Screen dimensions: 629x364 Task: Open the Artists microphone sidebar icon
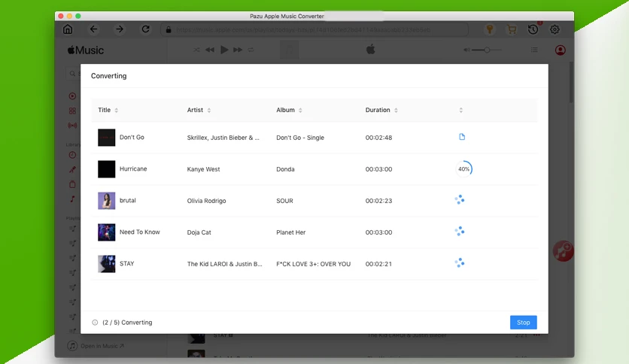click(x=72, y=169)
